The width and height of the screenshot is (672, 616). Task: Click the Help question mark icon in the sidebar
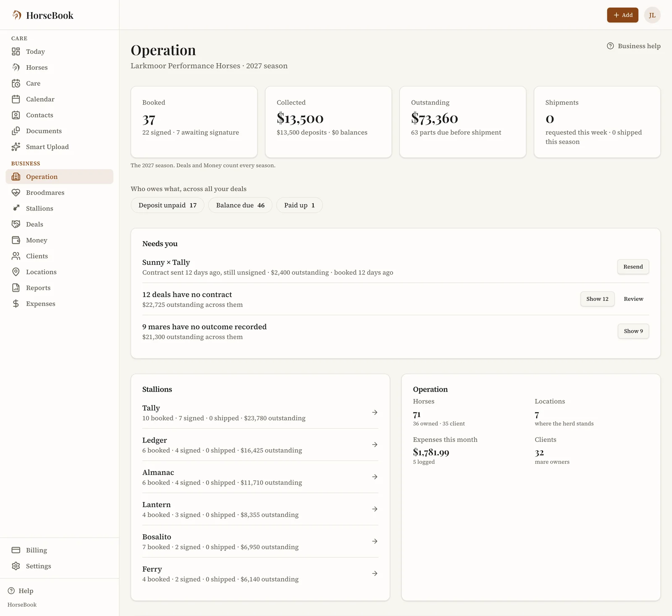click(x=11, y=591)
